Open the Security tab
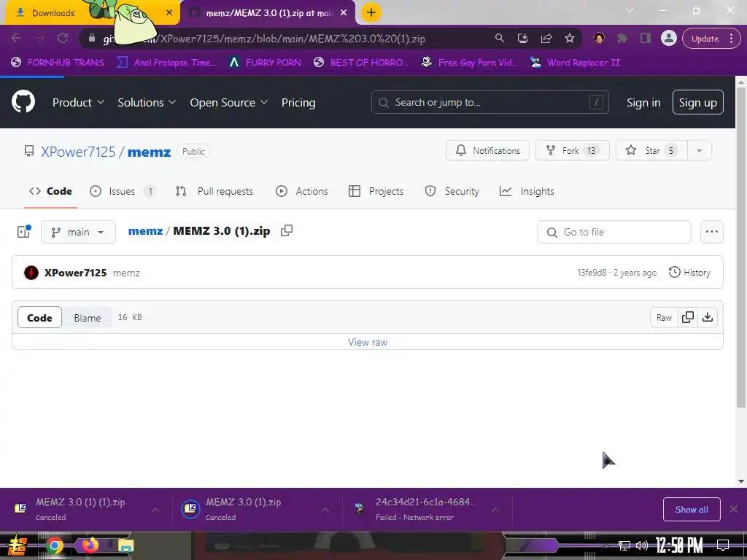747x560 pixels. [452, 191]
